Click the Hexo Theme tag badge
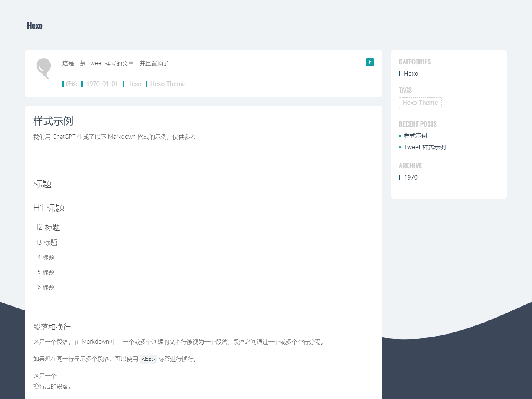 [x=420, y=103]
